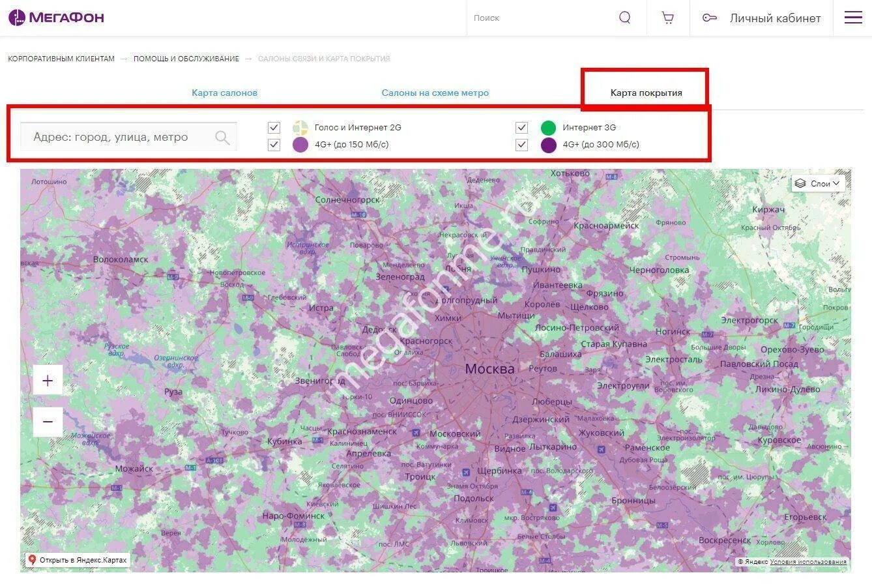The height and width of the screenshot is (588, 872).
Task: Click the key icon for personal account
Action: pyautogui.click(x=710, y=18)
